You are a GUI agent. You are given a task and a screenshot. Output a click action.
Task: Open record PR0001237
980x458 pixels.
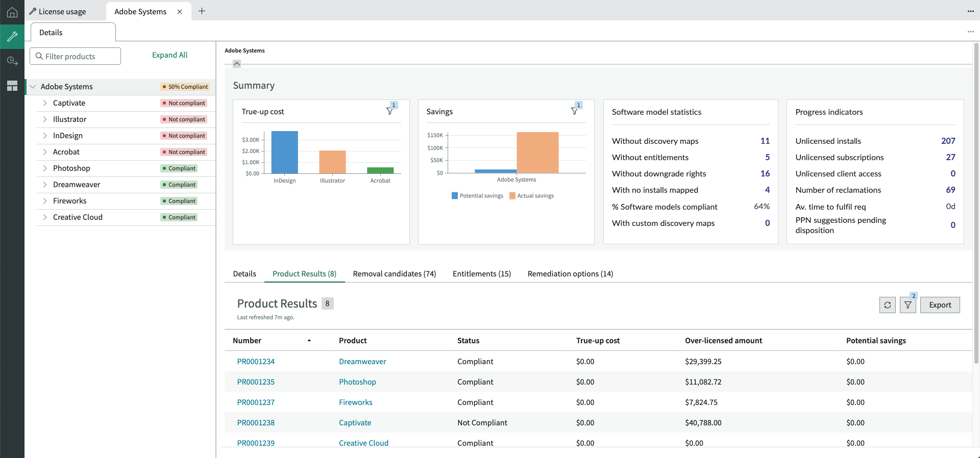click(x=256, y=402)
